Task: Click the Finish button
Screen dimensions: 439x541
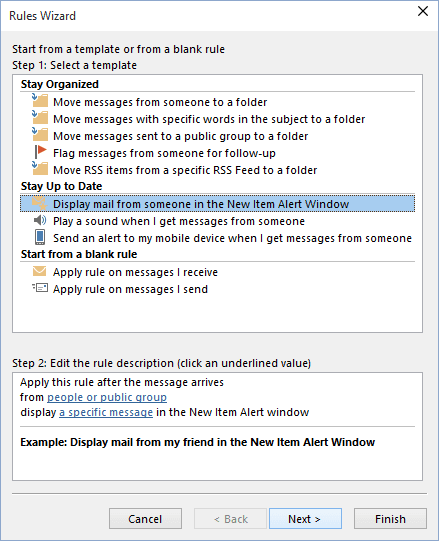Action: click(x=390, y=519)
